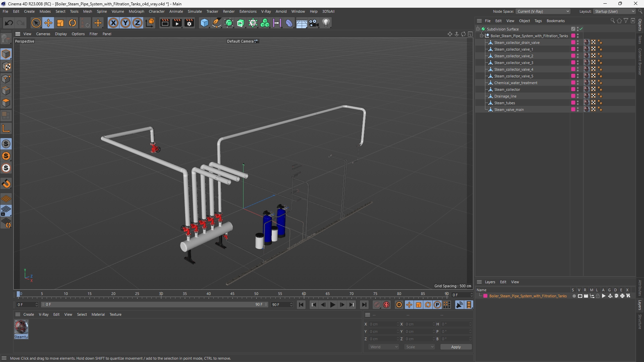Select the Move tool
The height and width of the screenshot is (362, 644).
pyautogui.click(x=48, y=23)
